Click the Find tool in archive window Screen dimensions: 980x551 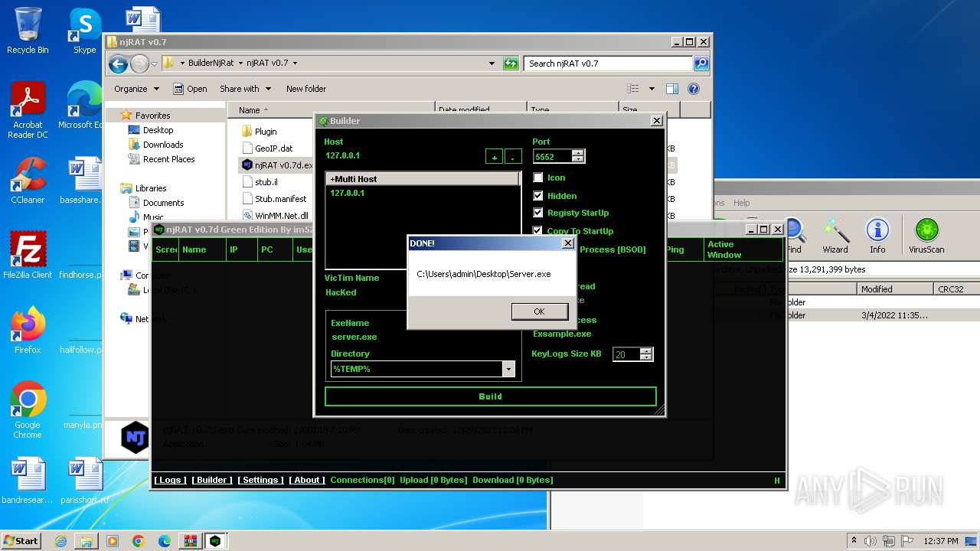coord(794,236)
